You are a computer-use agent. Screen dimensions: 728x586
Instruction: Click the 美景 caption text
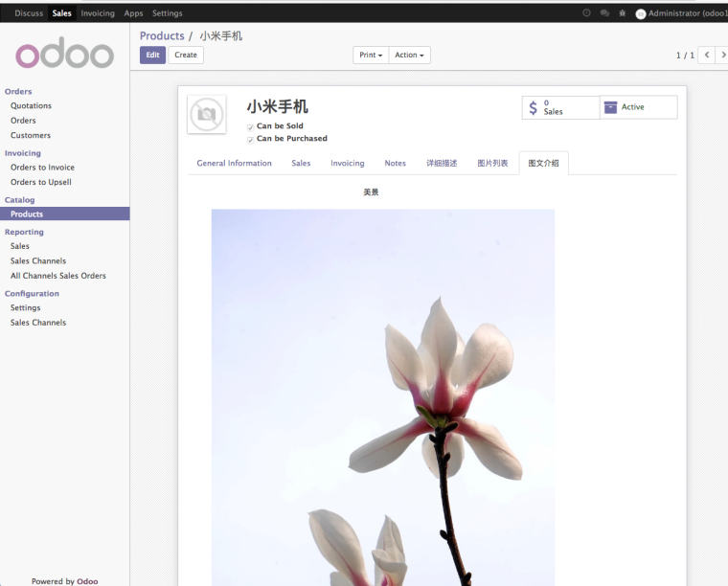371,192
